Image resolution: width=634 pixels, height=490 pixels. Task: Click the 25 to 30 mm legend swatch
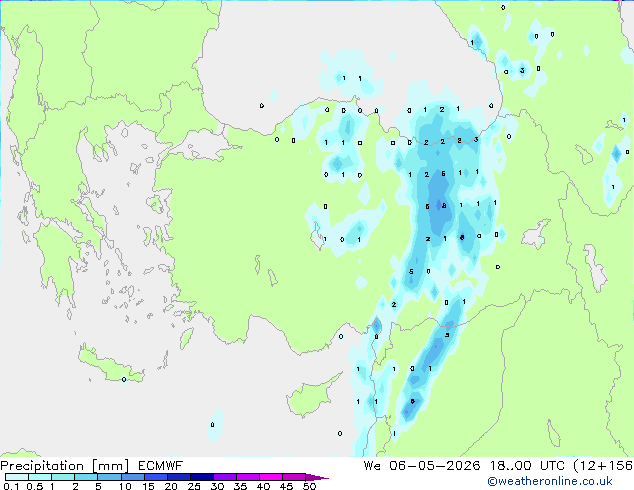pos(201,477)
